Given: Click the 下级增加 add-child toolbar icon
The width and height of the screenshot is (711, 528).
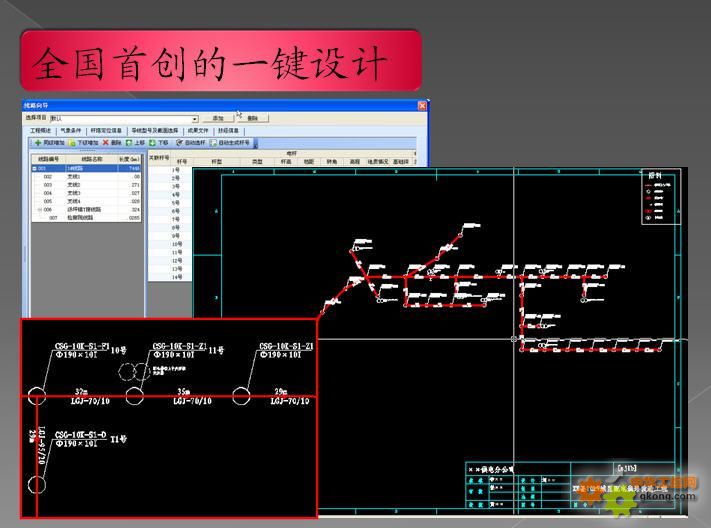Looking at the screenshot, I should click(x=72, y=143).
